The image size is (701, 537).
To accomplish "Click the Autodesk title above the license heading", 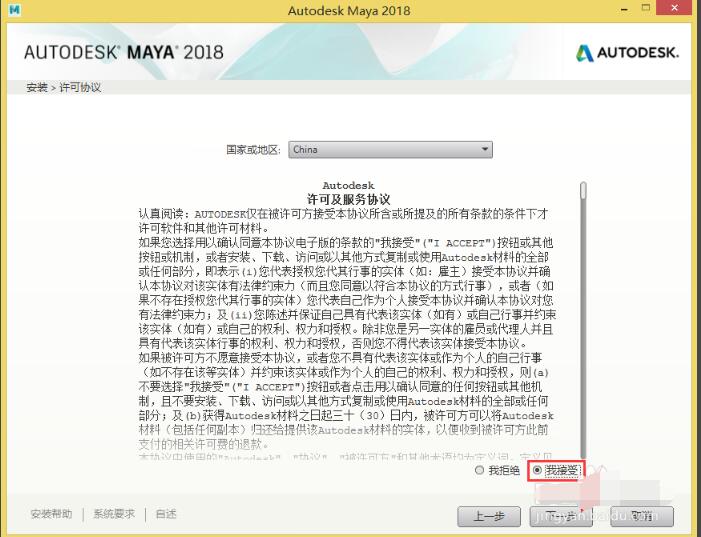I will (x=349, y=185).
